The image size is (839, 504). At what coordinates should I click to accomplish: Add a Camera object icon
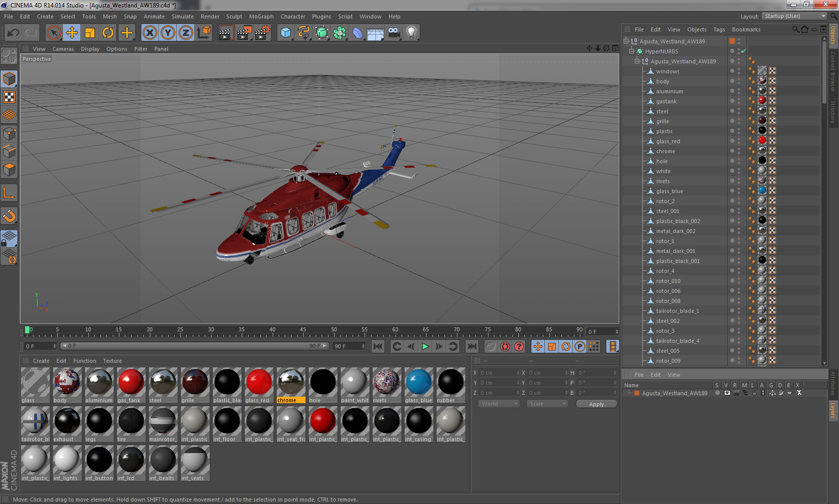pyautogui.click(x=394, y=33)
